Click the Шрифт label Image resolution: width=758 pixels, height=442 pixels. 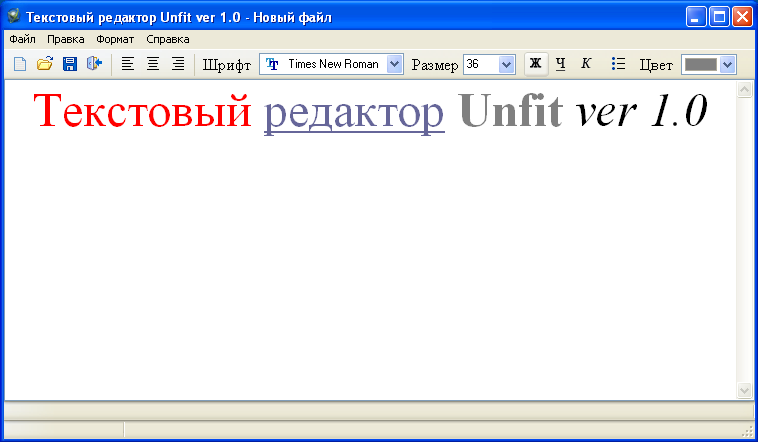tap(227, 65)
